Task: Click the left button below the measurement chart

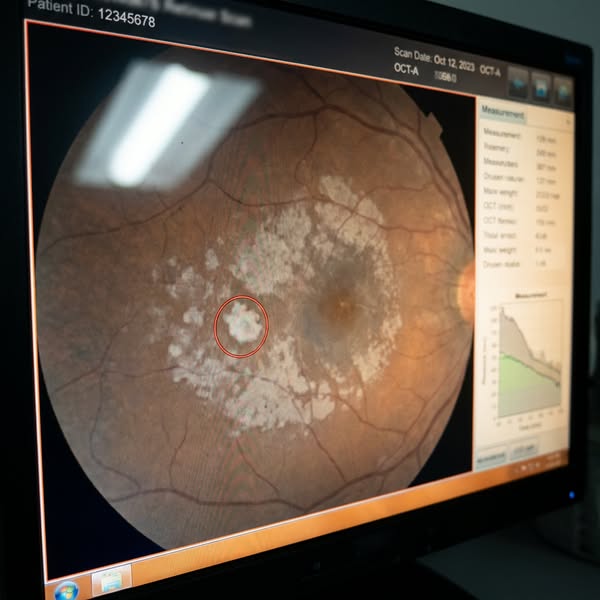Action: coord(491,456)
